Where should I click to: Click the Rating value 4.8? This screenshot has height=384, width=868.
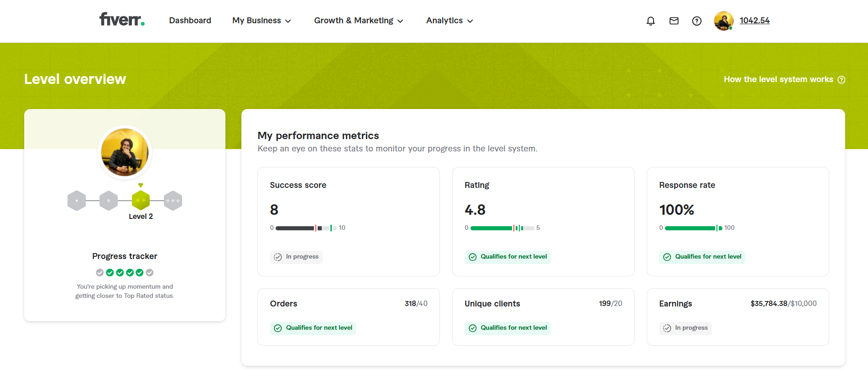pyautogui.click(x=475, y=210)
